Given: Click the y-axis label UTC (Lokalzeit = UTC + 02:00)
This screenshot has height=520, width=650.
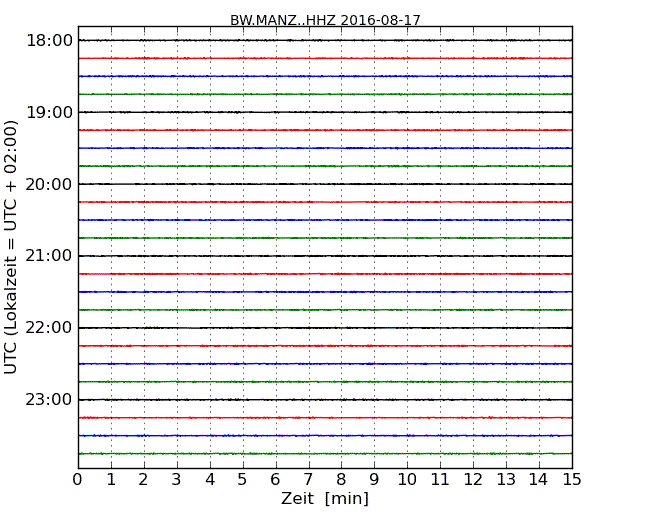Looking at the screenshot, I should click(x=10, y=247).
